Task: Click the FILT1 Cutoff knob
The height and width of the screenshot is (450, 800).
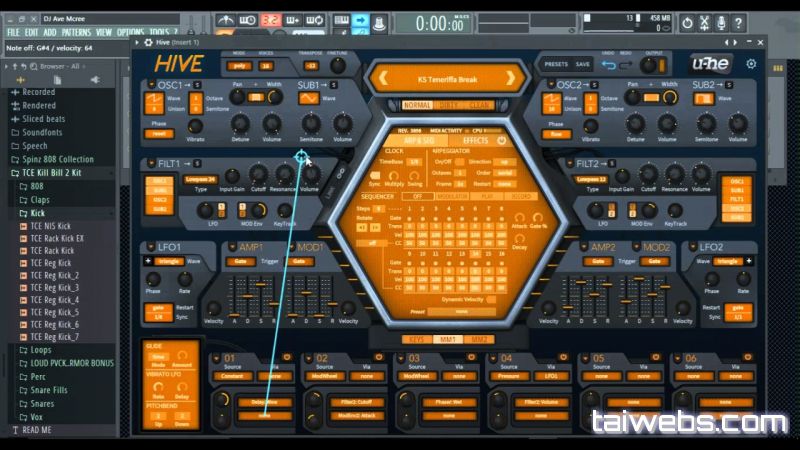Action: [x=259, y=174]
